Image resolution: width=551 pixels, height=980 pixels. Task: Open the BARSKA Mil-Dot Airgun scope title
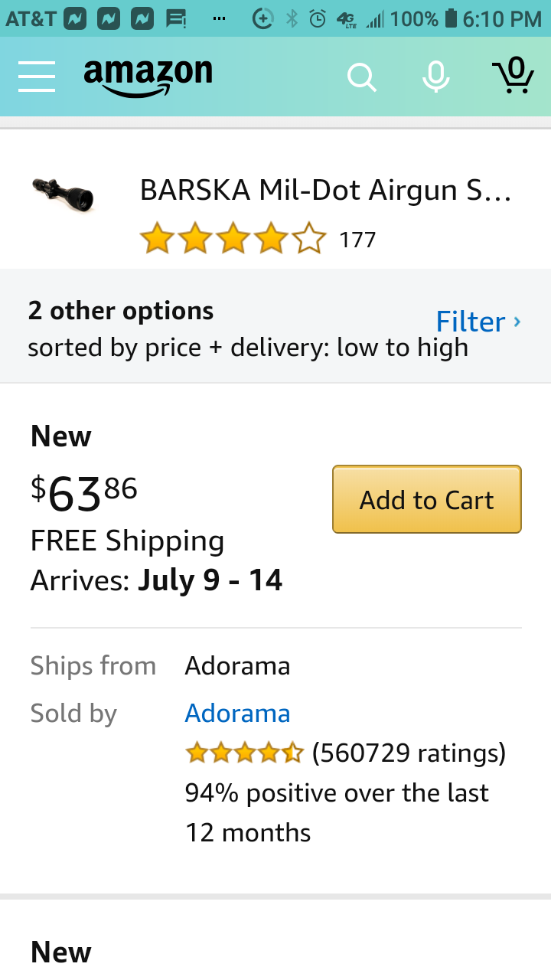coord(325,190)
